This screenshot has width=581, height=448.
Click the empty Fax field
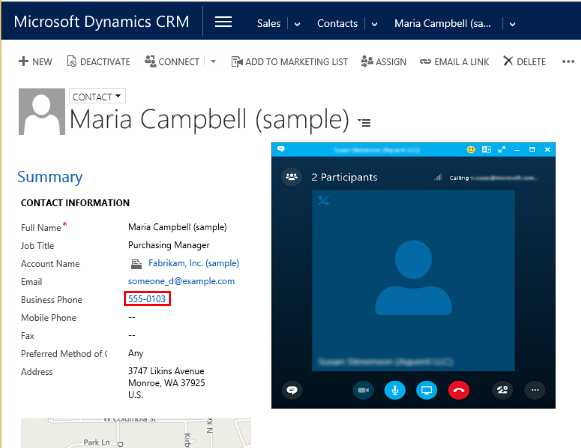[132, 335]
